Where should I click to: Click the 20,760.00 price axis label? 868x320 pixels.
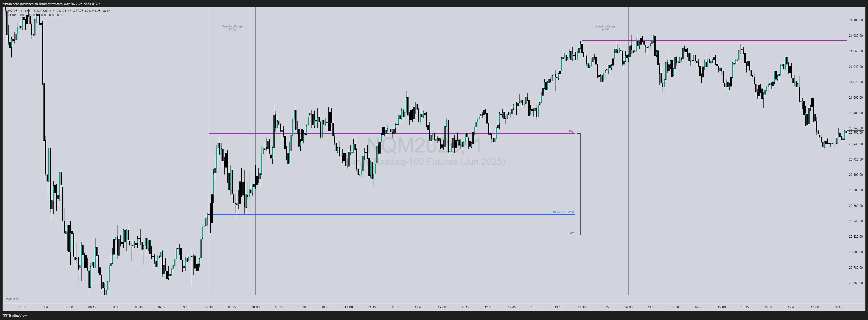856,283
